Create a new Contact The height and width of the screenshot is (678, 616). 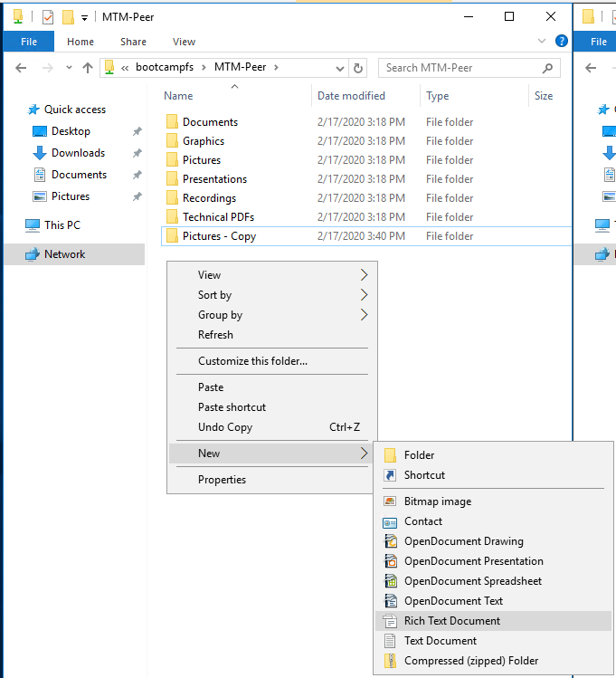pyautogui.click(x=493, y=521)
